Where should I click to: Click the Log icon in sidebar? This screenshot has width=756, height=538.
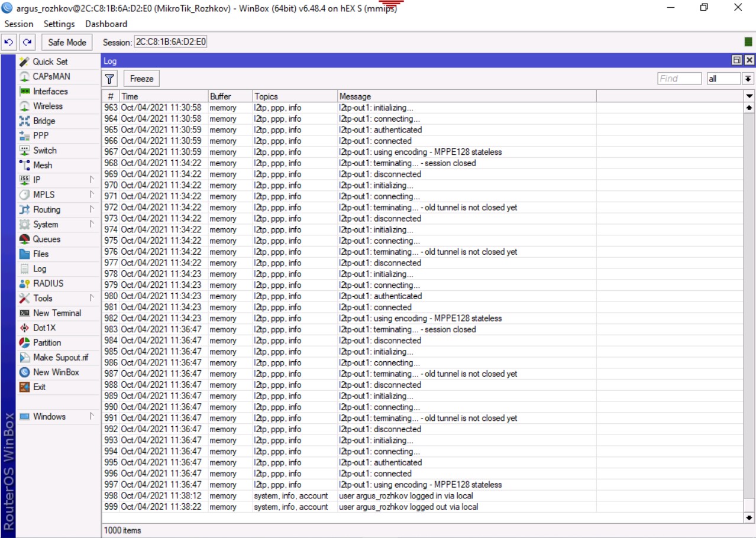click(x=24, y=268)
